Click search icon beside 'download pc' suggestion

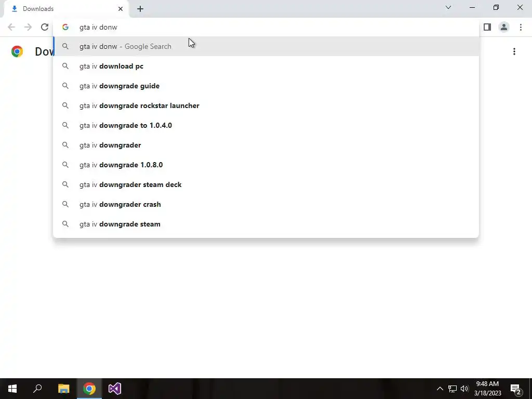(65, 66)
